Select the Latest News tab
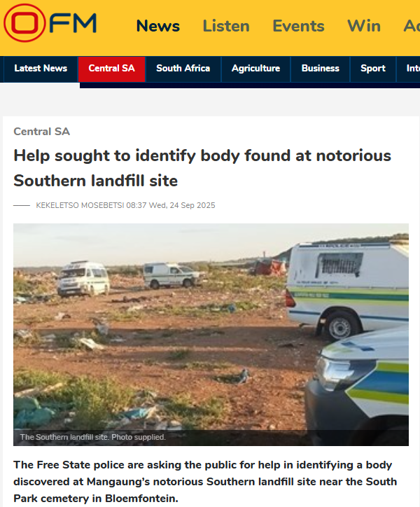 tap(41, 69)
